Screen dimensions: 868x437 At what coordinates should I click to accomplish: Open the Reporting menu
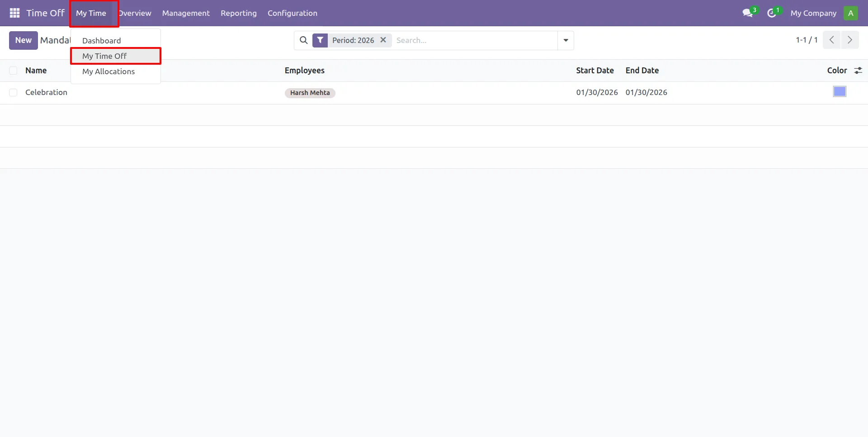point(238,13)
